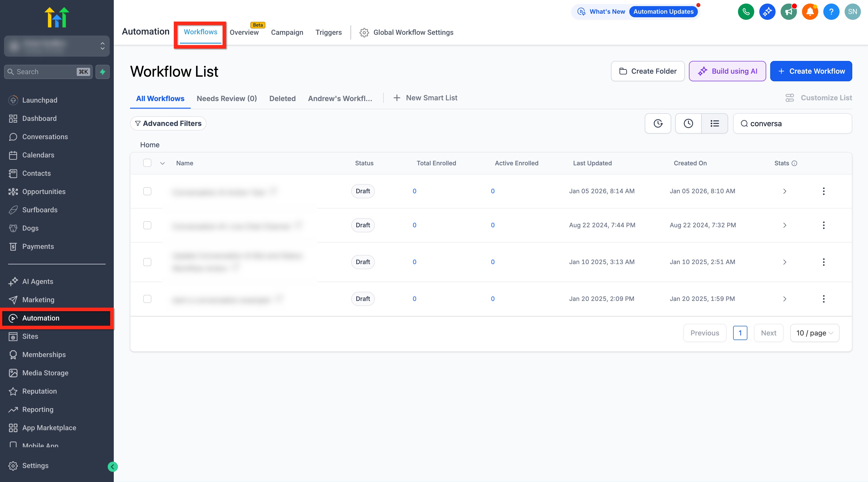
Task: Open the 10 / page dropdown
Action: [814, 333]
